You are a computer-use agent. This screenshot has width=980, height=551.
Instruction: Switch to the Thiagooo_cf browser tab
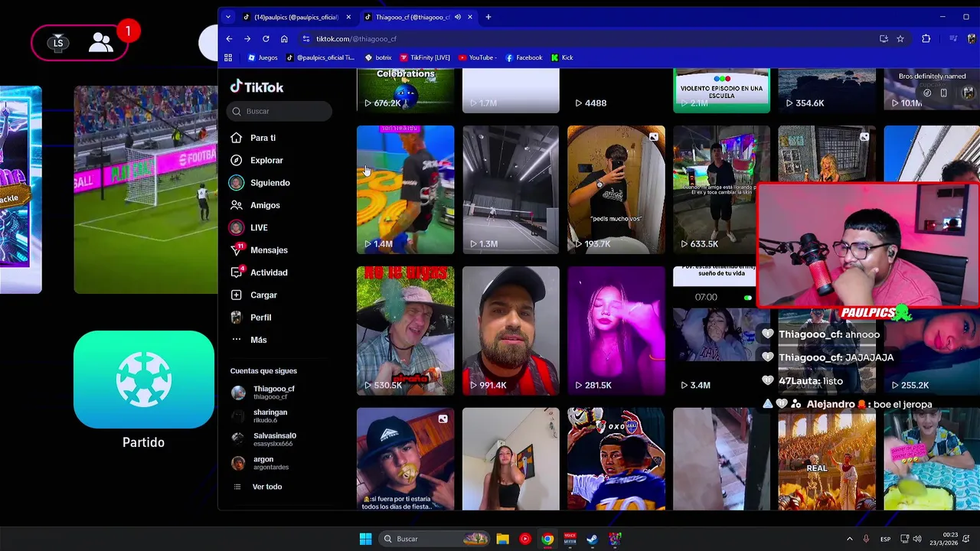click(413, 17)
